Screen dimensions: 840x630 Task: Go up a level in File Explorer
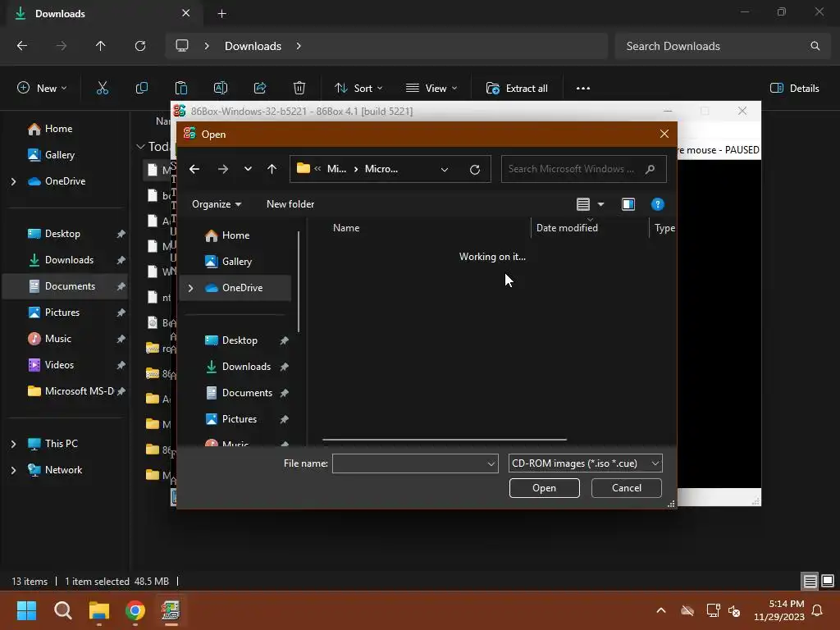tap(100, 46)
